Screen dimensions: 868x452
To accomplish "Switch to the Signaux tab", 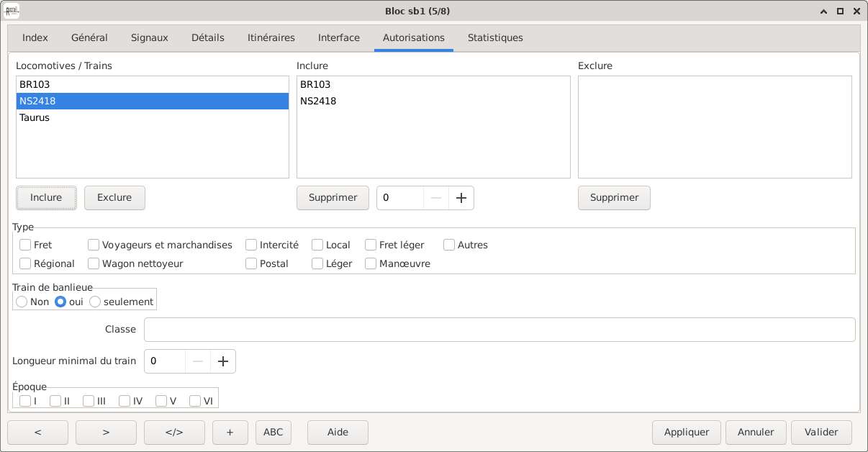I will 150,38.
